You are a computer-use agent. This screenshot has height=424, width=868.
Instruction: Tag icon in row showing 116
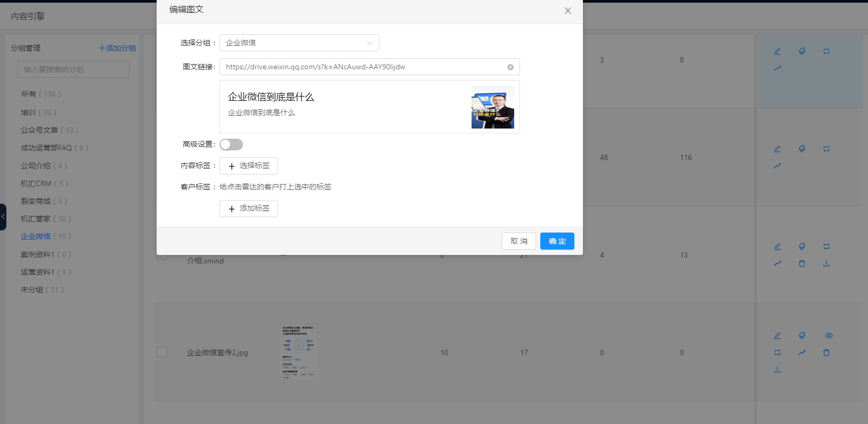802,149
